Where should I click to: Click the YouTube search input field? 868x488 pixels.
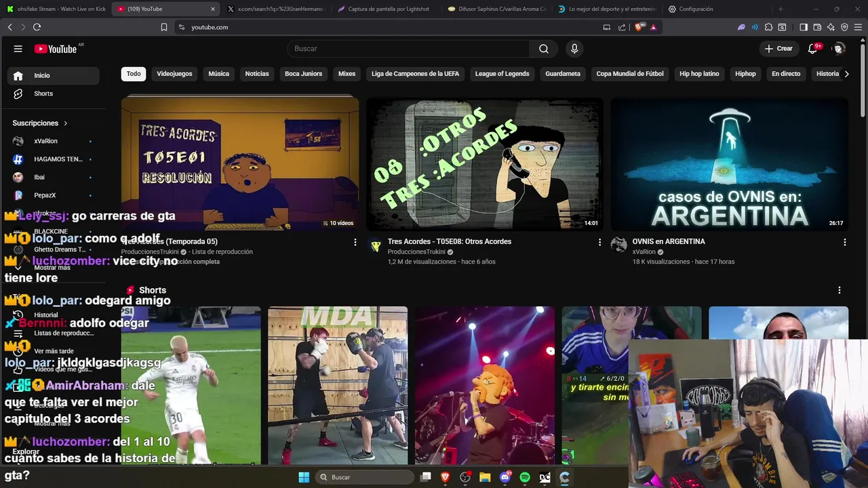pos(409,49)
